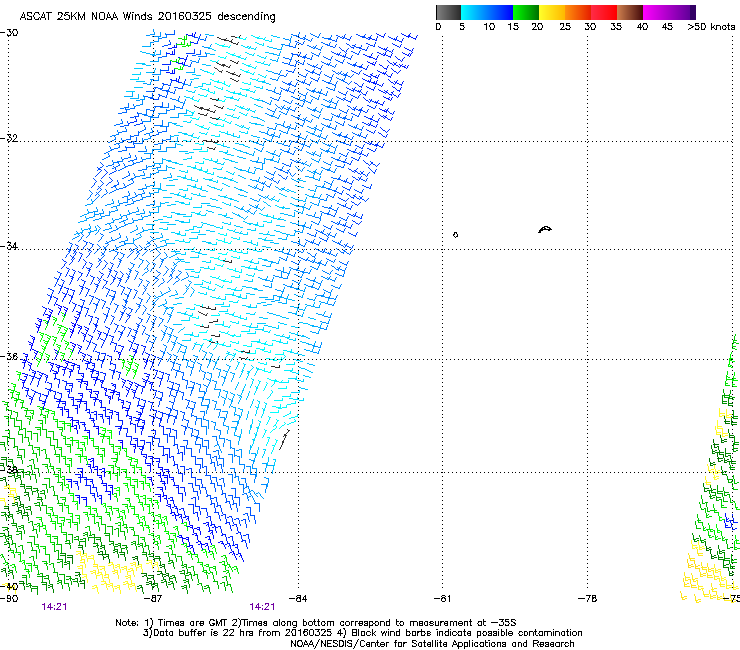Click the magenta 40–45 knots legend swatch
The image size is (740, 650).
pos(656,12)
